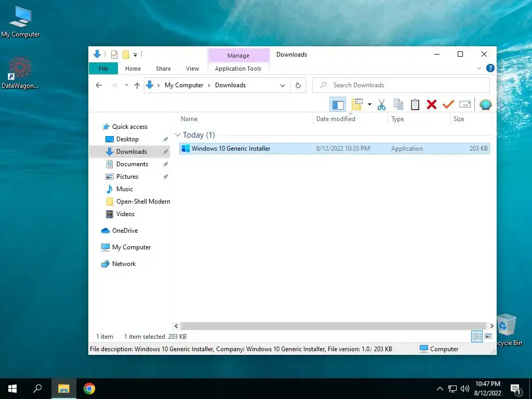The width and height of the screenshot is (532, 399).
Task: Go back with the Back arrow
Action: point(99,85)
